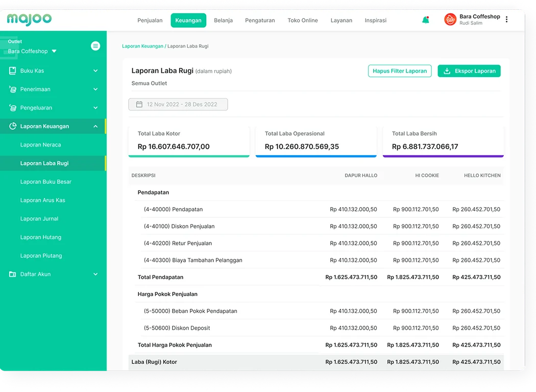Viewport: 536px width, 392px height.
Task: Toggle the sidebar hamburger menu icon
Action: tap(95, 46)
